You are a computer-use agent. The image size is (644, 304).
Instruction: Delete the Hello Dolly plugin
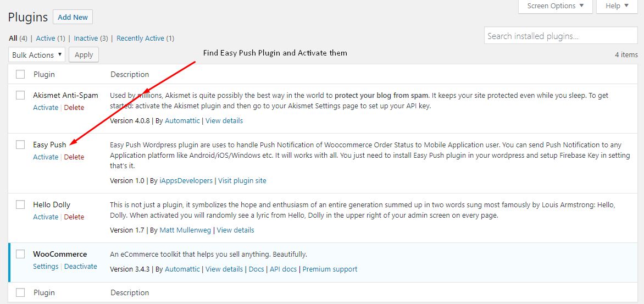[x=74, y=217]
